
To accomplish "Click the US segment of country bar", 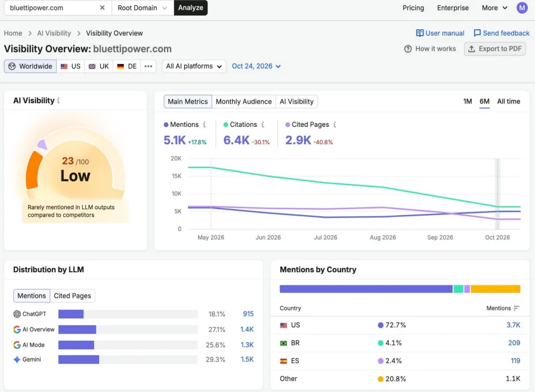I will 366,289.
